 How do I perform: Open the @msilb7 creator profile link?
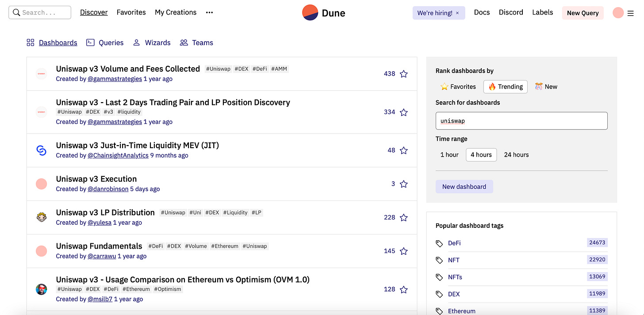pyautogui.click(x=100, y=299)
